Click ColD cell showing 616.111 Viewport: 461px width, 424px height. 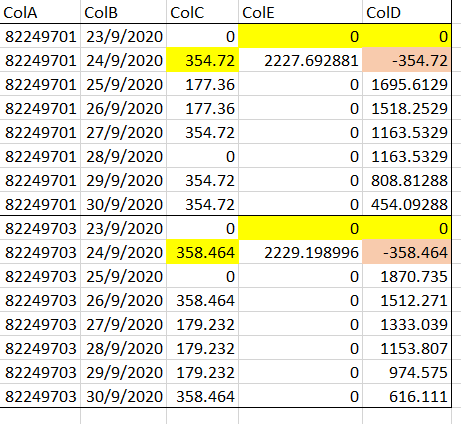[407, 396]
